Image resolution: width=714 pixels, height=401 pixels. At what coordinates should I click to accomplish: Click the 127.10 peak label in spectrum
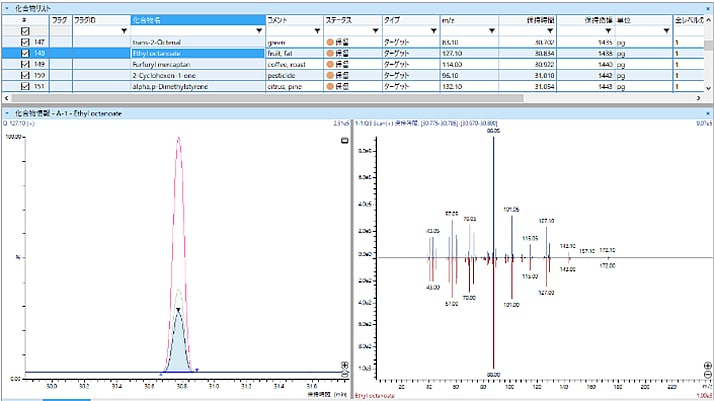pyautogui.click(x=546, y=221)
